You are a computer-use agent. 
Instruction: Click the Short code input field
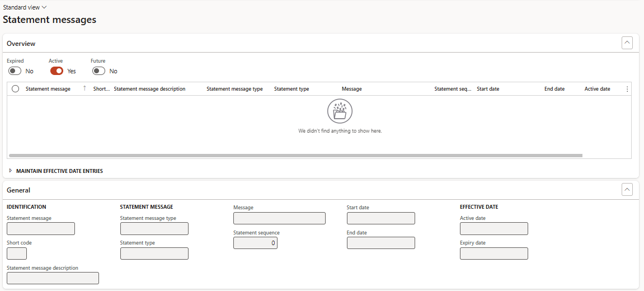tap(17, 253)
